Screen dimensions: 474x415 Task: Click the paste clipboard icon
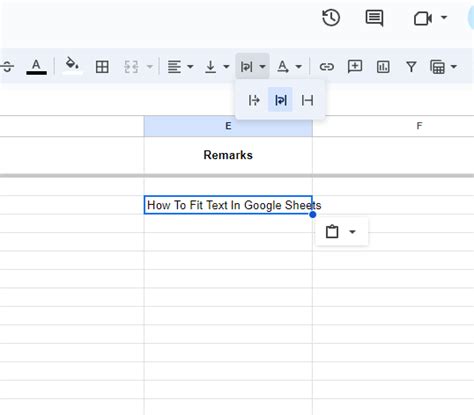(x=332, y=232)
